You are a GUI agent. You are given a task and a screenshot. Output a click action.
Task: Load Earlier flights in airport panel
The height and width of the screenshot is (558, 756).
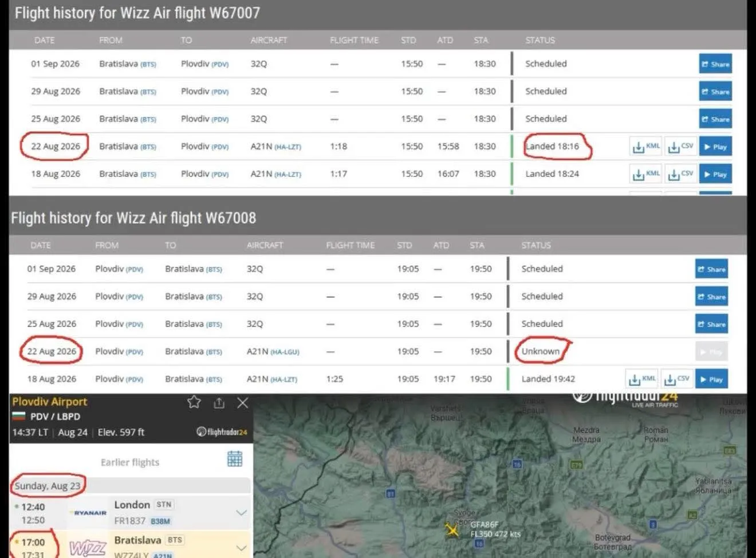(x=130, y=462)
